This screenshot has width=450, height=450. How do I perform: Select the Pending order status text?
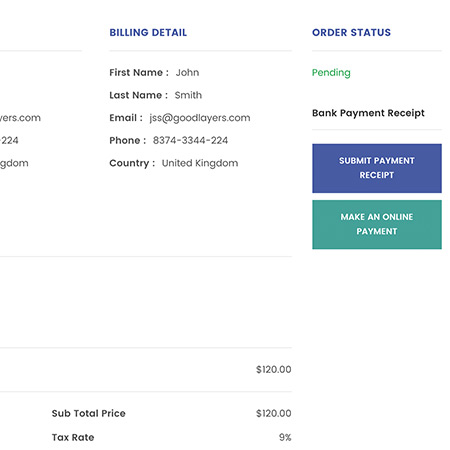331,73
